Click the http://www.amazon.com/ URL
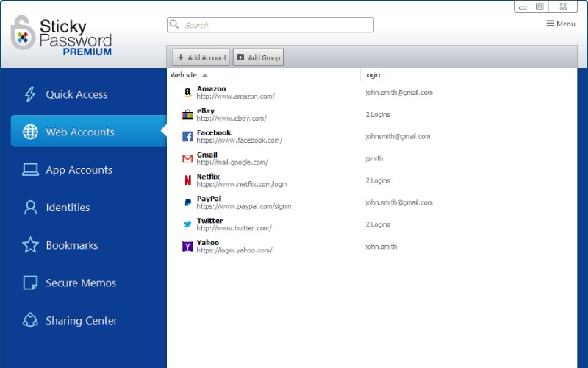Image resolution: width=588 pixels, height=368 pixels. [235, 96]
